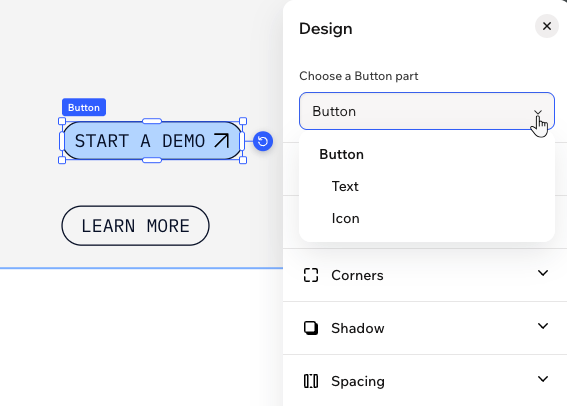This screenshot has height=406, width=567.
Task: Expand the Spacing section chevron
Action: point(543,379)
